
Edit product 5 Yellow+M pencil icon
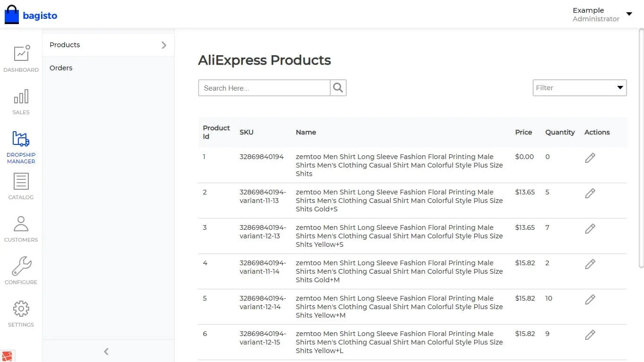coord(590,300)
